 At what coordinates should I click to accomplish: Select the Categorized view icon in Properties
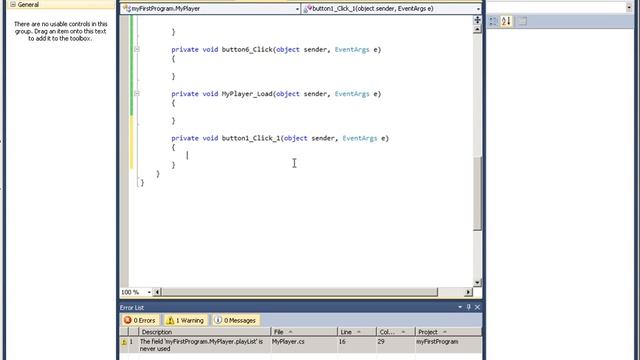493,21
